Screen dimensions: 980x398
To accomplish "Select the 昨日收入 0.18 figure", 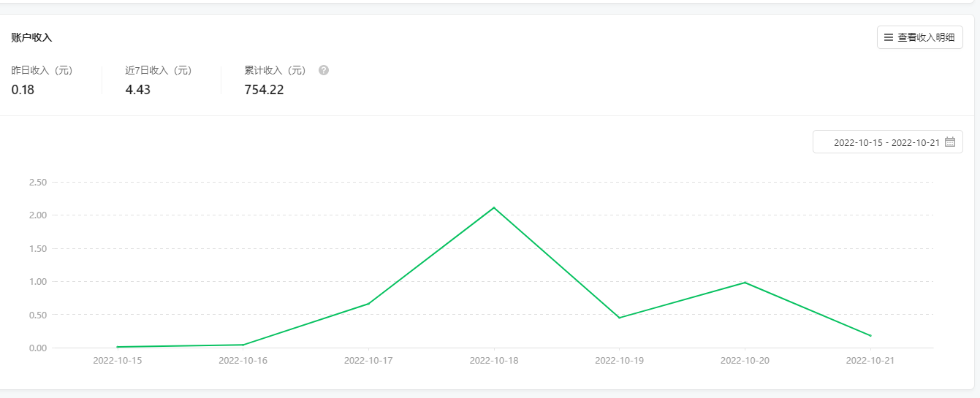I will click(x=23, y=91).
